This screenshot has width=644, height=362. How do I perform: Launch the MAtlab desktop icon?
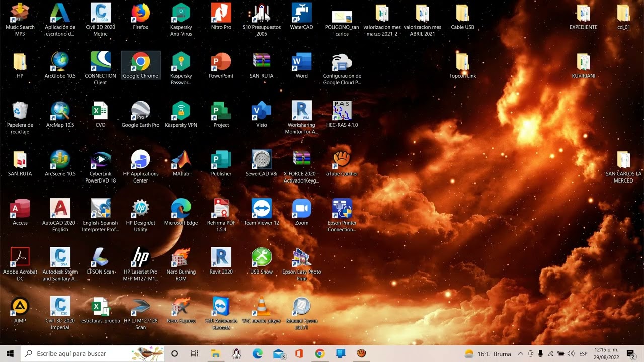click(x=181, y=163)
